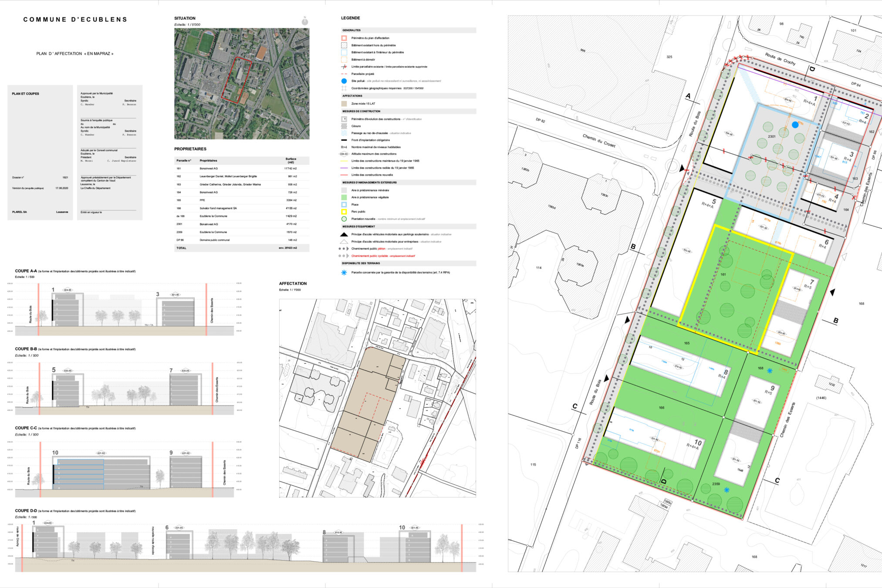Click the green 'Aire à prédominance végétale' swatch
882x588 pixels.
344,197
